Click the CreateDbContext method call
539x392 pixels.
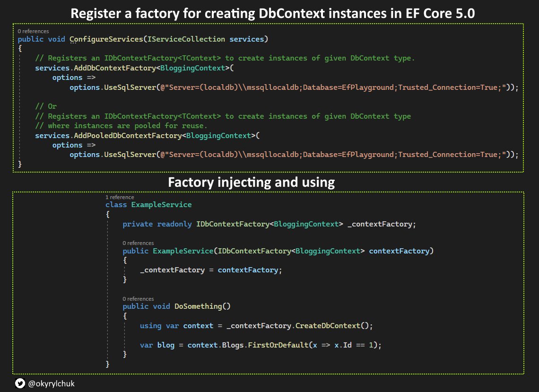coord(328,326)
